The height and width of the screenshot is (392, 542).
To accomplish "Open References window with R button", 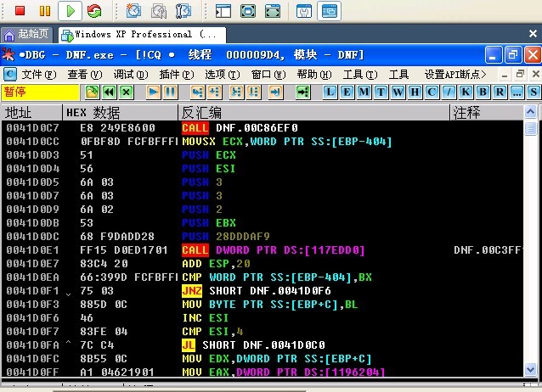I will tap(500, 92).
